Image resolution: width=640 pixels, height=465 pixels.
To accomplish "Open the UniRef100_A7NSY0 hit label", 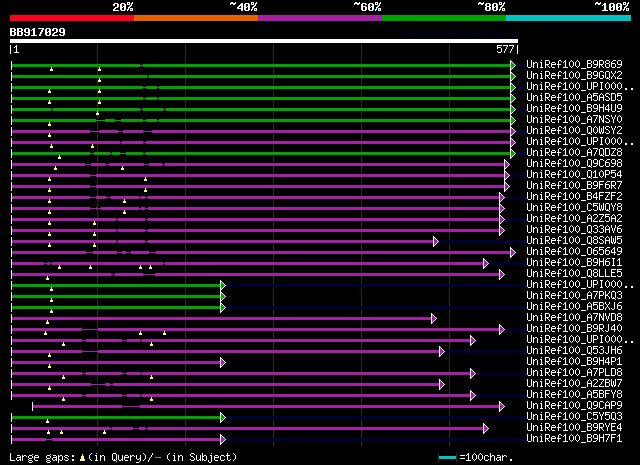I will (x=574, y=119).
